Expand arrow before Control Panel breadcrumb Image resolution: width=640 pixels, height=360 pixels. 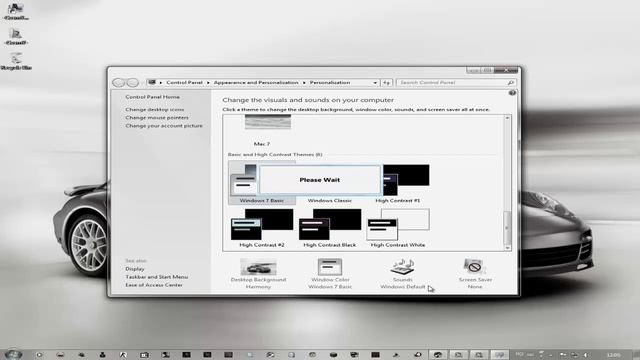click(161, 82)
